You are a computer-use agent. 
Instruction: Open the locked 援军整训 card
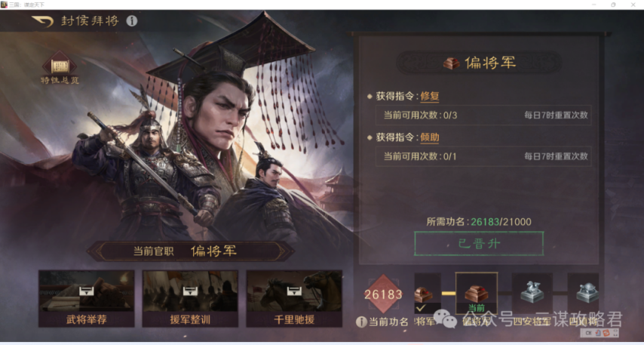coord(190,298)
